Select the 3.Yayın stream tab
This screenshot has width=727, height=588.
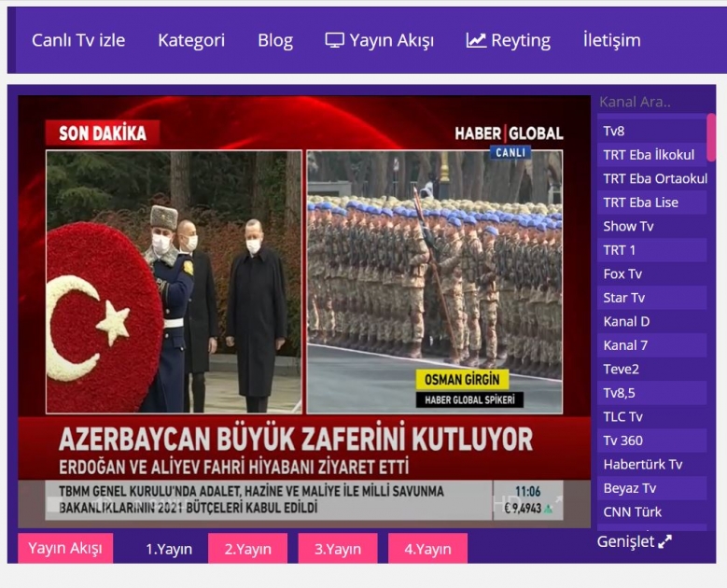coord(338,549)
